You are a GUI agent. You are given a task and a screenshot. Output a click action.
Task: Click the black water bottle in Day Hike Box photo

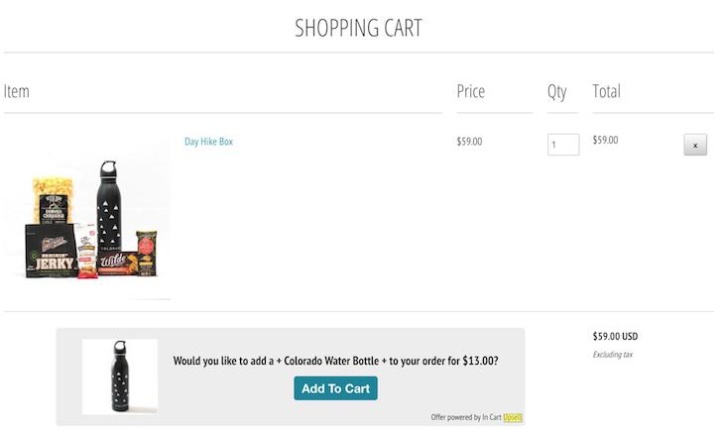[x=108, y=208]
